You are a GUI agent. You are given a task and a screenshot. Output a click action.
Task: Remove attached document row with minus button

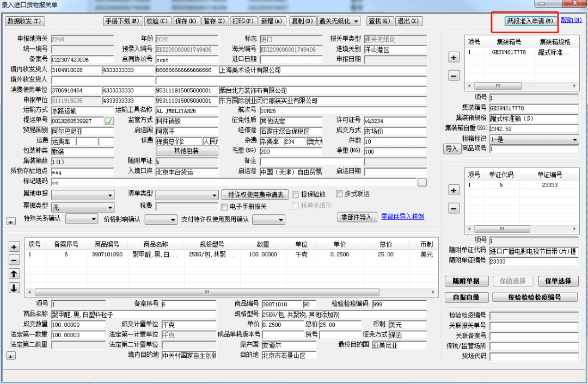click(454, 208)
